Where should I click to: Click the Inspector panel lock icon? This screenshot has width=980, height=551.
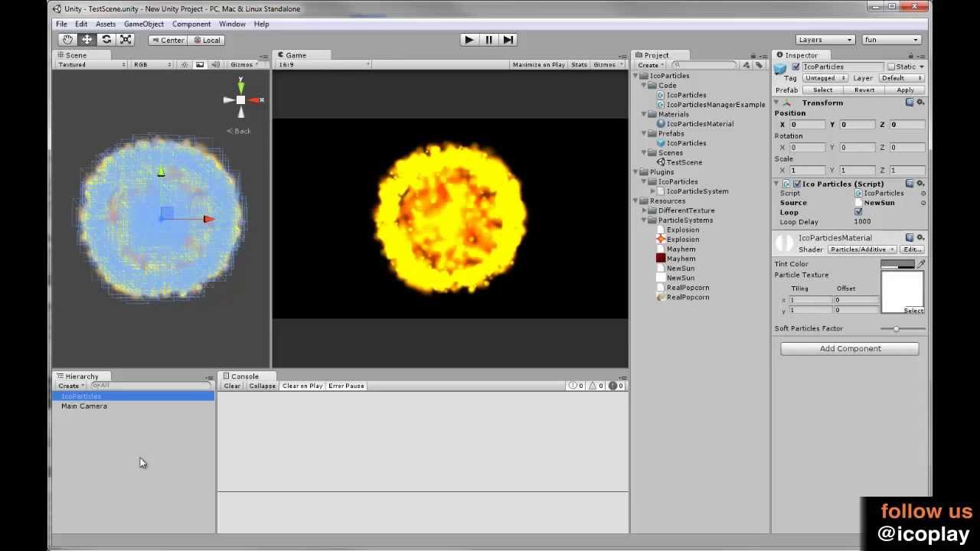click(x=913, y=55)
